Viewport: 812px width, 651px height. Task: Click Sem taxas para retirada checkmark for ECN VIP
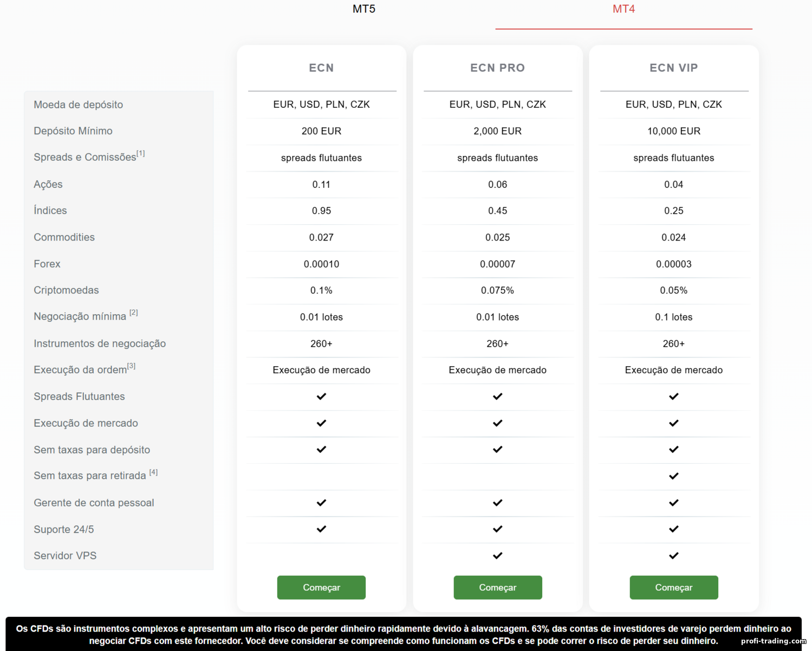(674, 476)
